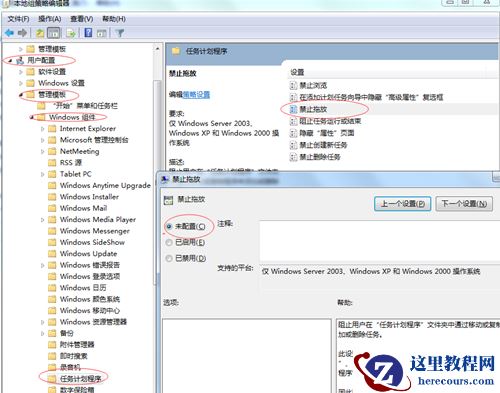Click the folder icon of Windows Mail
This screenshot has height=393, width=500.
point(52,208)
